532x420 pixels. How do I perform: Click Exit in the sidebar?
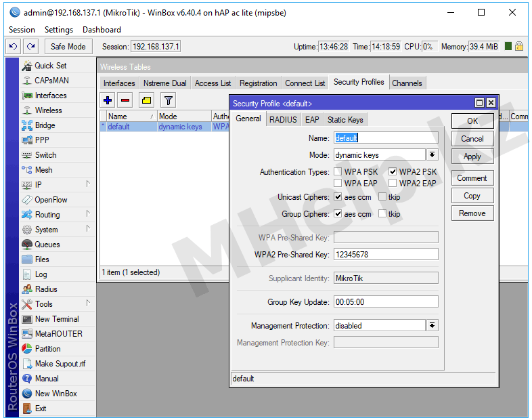tap(58, 408)
